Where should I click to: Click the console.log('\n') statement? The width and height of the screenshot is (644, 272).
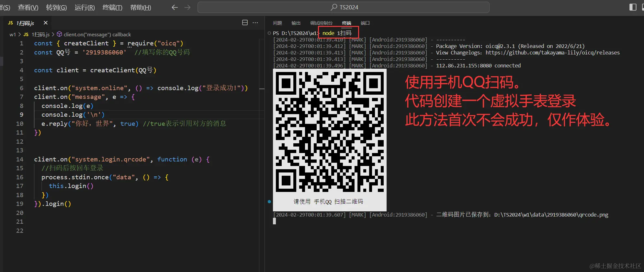tap(73, 114)
